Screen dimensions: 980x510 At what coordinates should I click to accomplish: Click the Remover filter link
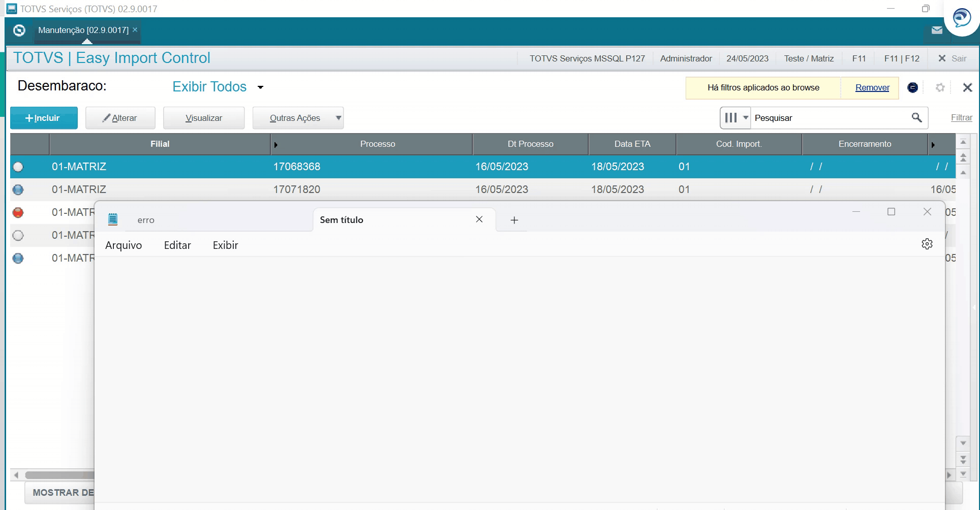click(872, 87)
